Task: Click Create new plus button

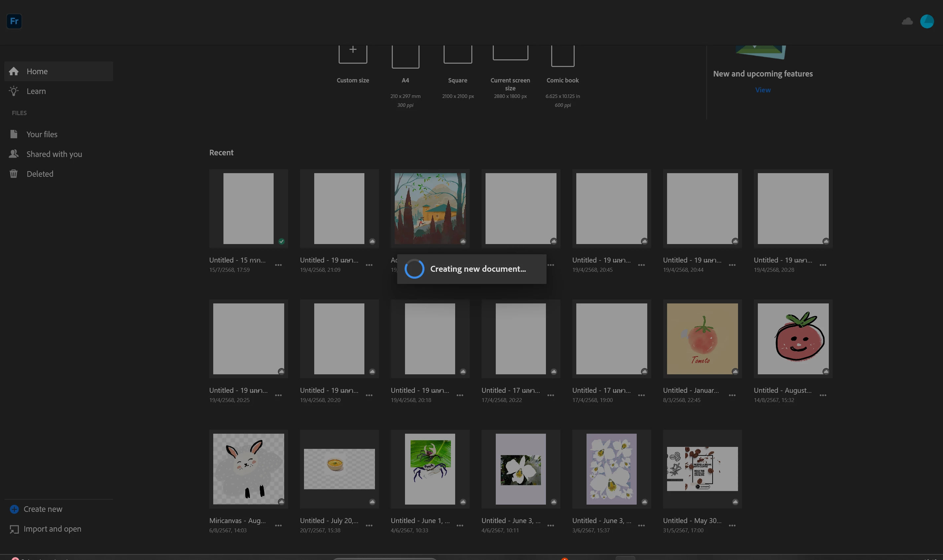Action: 14,509
